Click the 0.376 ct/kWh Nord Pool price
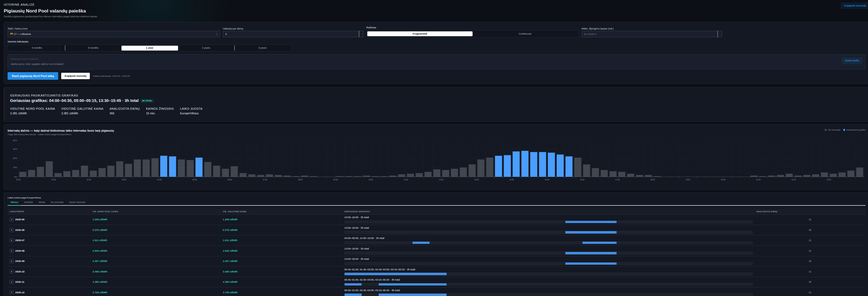The height and width of the screenshot is (296, 868). click(x=100, y=230)
